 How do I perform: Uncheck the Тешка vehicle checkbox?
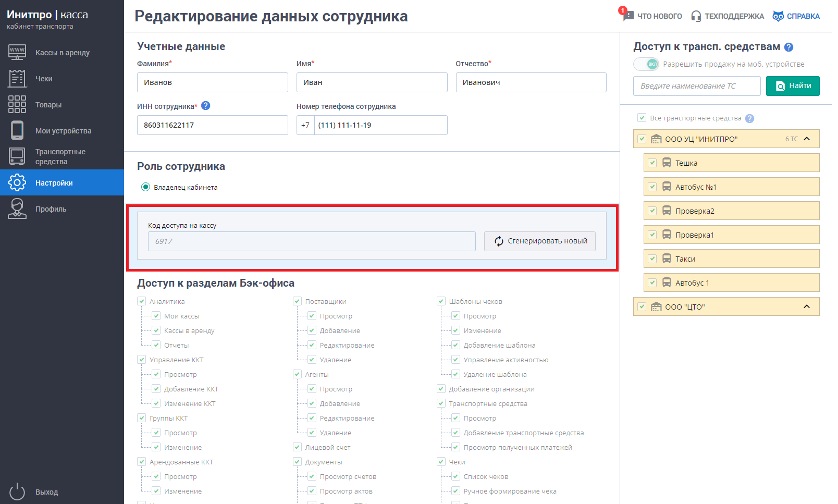pos(652,163)
